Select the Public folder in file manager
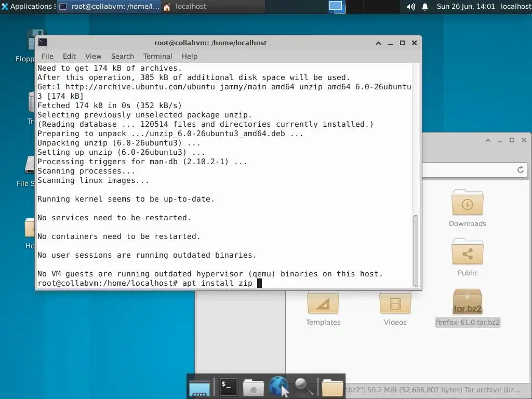Screen dimensions: 532x399 tap(467, 258)
